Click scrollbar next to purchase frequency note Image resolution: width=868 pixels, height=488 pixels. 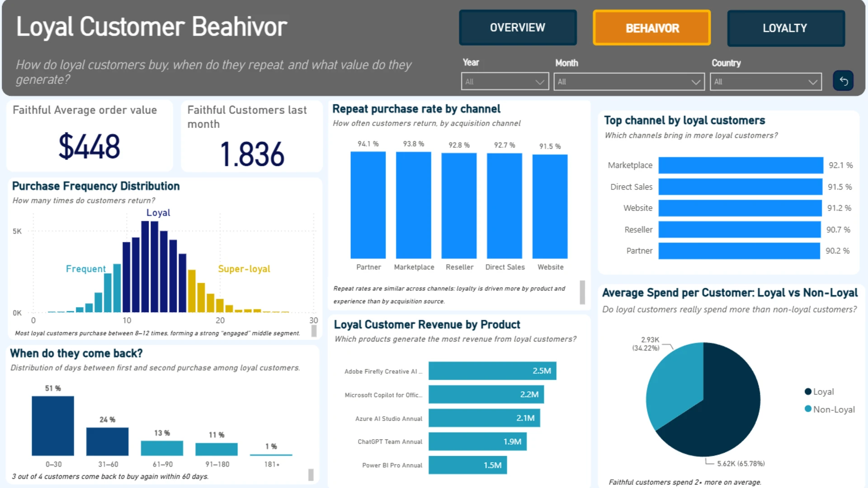coord(314,331)
